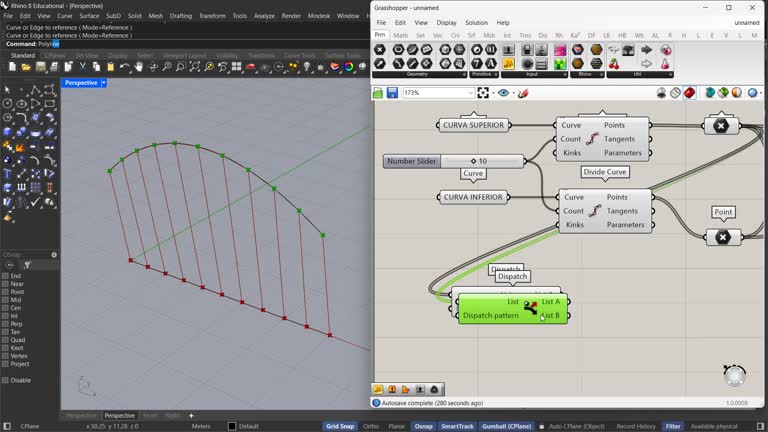Open the Solution menu in Grasshopper

(476, 22)
